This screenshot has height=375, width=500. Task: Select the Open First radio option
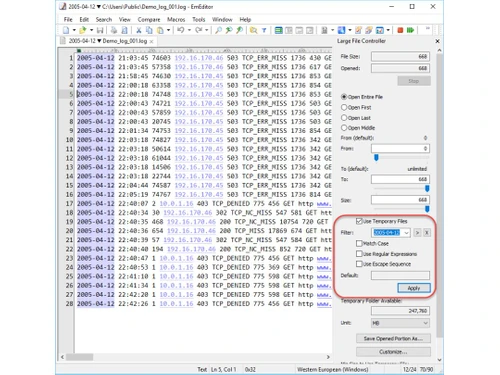pos(344,107)
